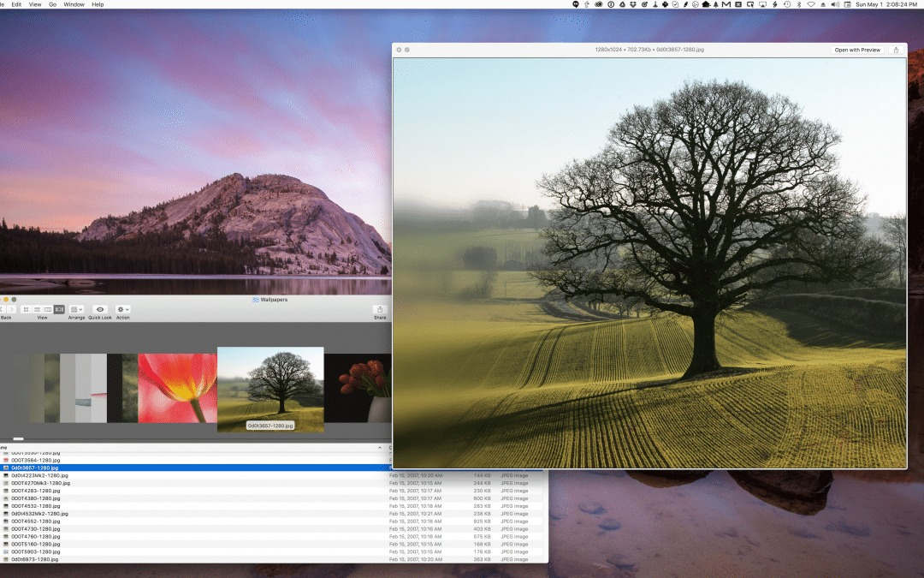Screen dimensions: 924x578
Task: Click the Cover Flow scrollbar handle
Action: point(18,439)
